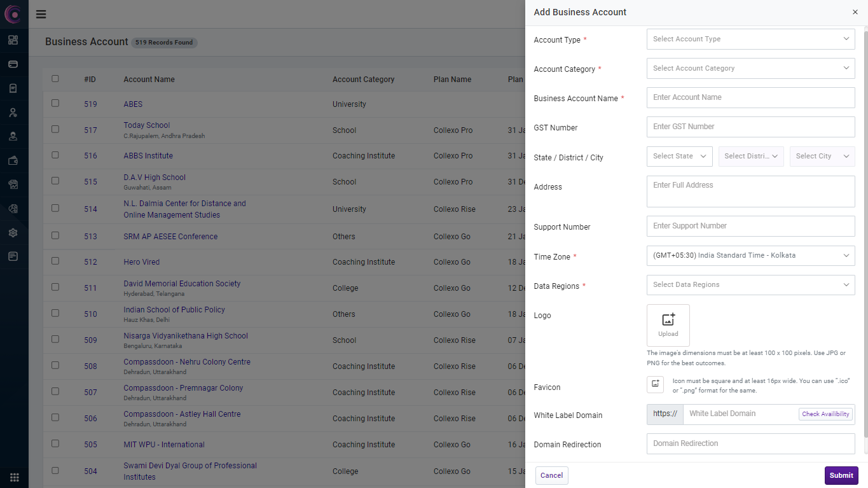
Task: Open the Select Account Type dropdown
Action: click(750, 39)
